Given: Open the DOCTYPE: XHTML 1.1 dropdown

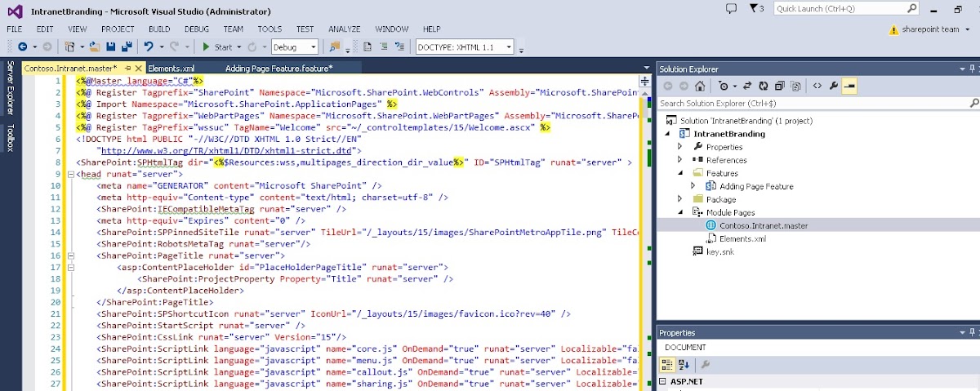Looking at the screenshot, I should (x=465, y=47).
